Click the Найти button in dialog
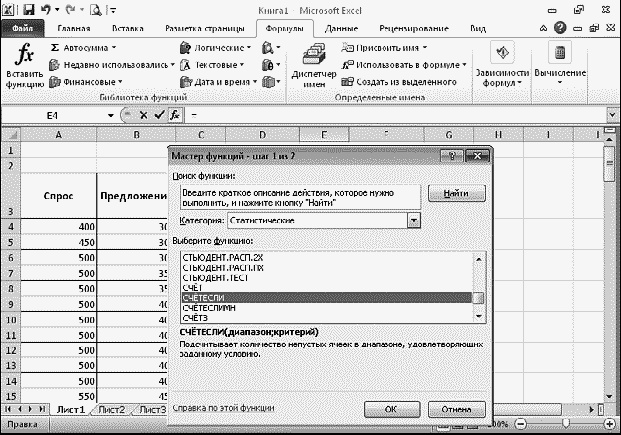Image resolution: width=621 pixels, height=435 pixels. coord(456,193)
